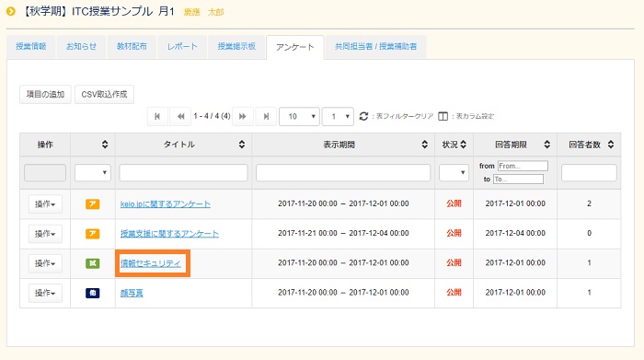Open 顔写真 link
Screen dimensions: 644x360
132,293
